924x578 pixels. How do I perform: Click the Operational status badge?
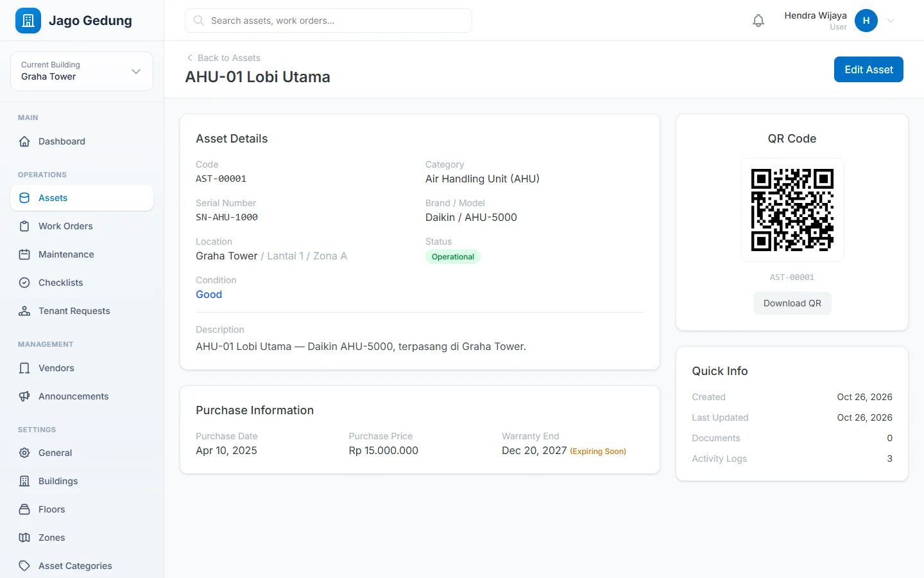point(453,257)
